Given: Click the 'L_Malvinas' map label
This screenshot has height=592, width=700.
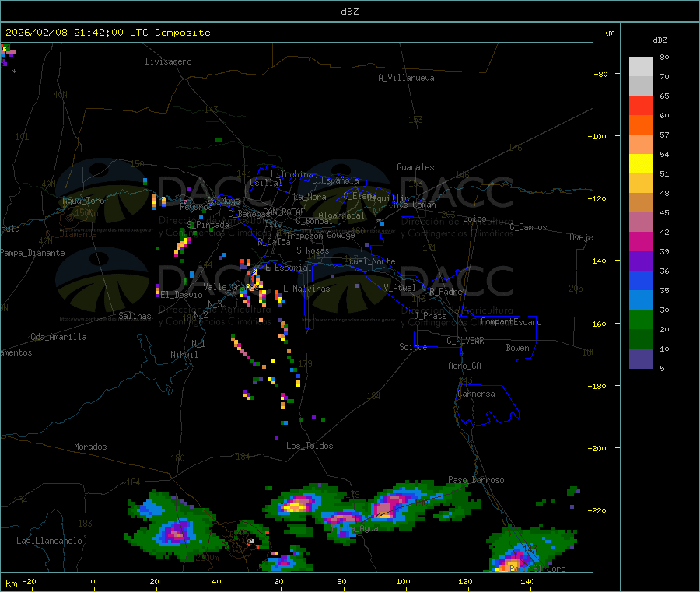Looking at the screenshot, I should pos(306,289).
